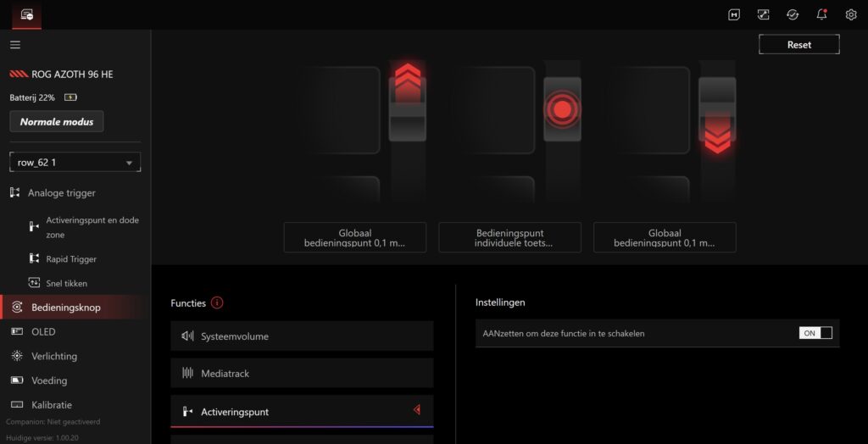Screen dimensions: 868x444
Task: Click the device icon in the top-left corner
Action: 26,14
